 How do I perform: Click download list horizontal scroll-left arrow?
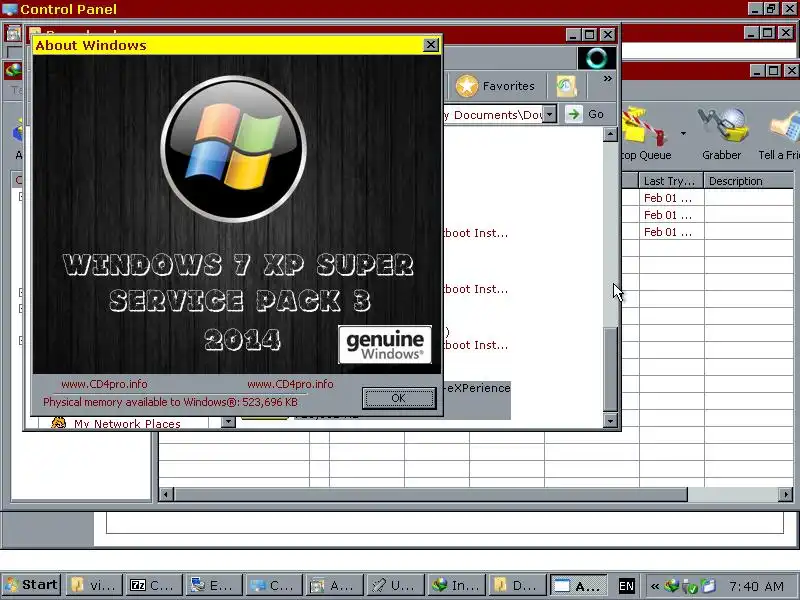pyautogui.click(x=166, y=494)
